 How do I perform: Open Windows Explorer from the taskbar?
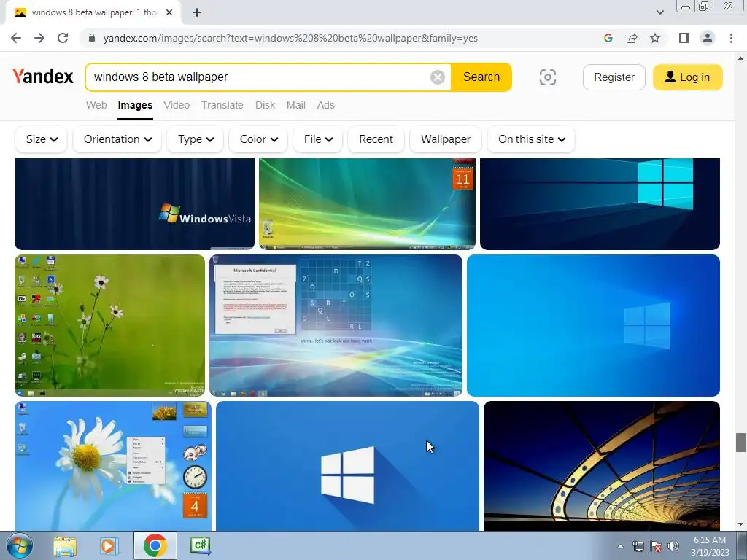[65, 545]
